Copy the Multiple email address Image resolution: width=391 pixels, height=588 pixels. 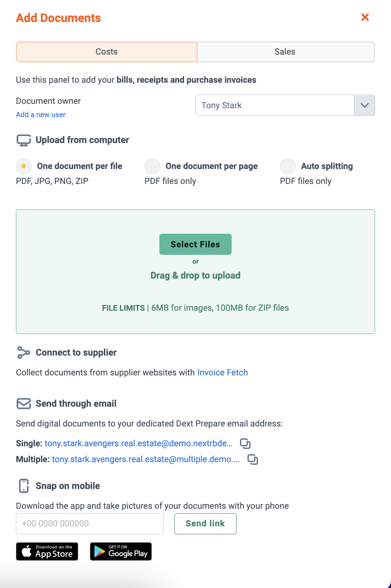click(253, 459)
